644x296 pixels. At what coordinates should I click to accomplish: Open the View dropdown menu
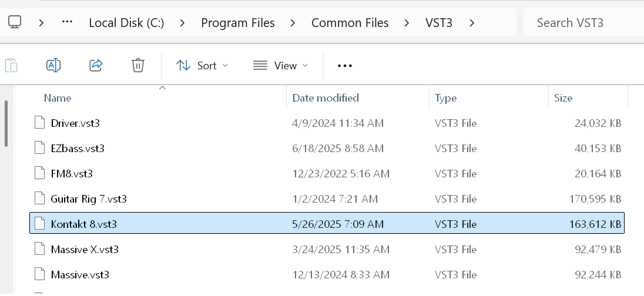click(x=280, y=66)
